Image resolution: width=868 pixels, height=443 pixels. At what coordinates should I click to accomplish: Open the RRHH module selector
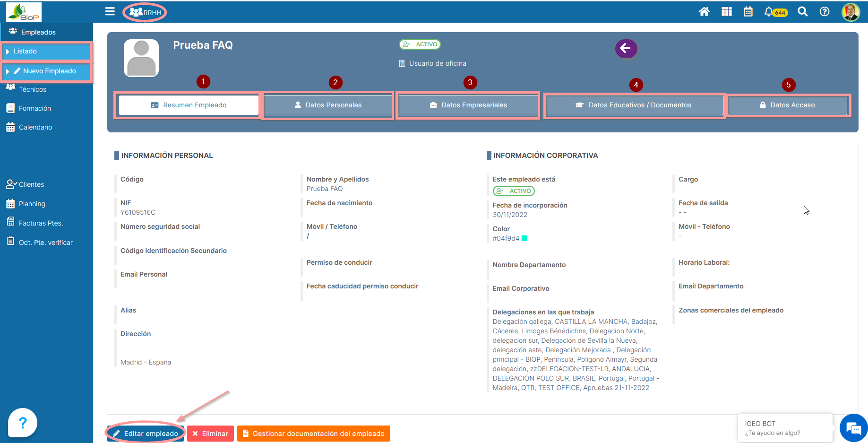tap(145, 12)
